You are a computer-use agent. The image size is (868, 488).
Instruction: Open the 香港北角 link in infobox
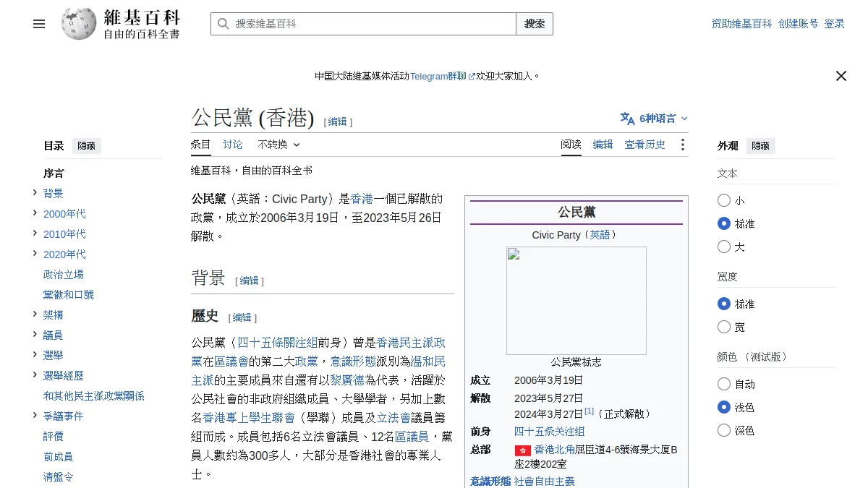point(554,450)
